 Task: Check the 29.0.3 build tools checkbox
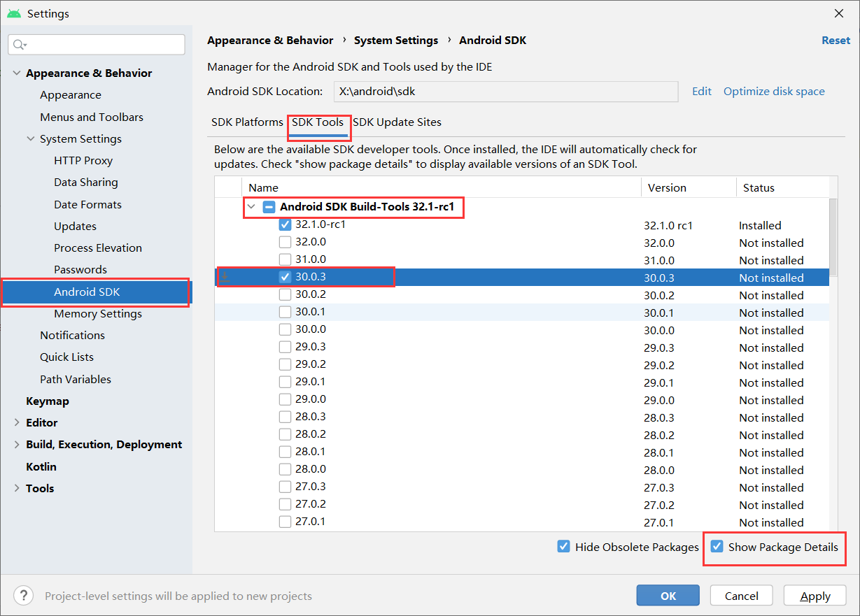[x=285, y=347]
